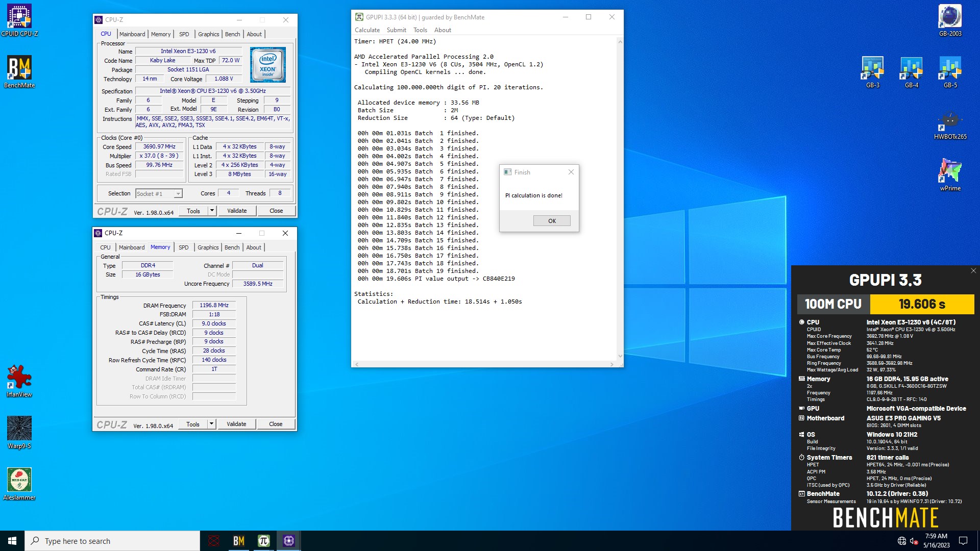Switch to CPU tab in bottom CPU-Z
The height and width of the screenshot is (551, 980).
(x=105, y=247)
